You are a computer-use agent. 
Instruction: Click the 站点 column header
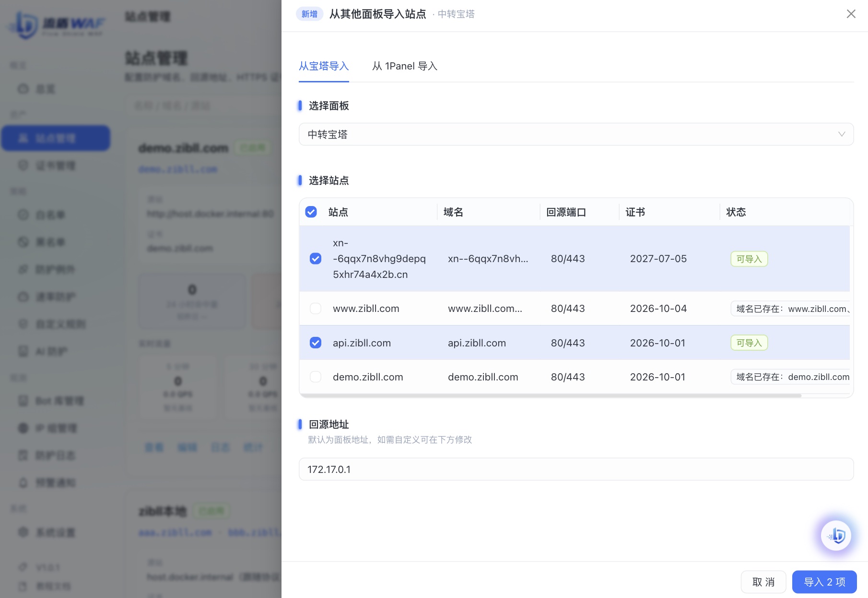tap(338, 212)
